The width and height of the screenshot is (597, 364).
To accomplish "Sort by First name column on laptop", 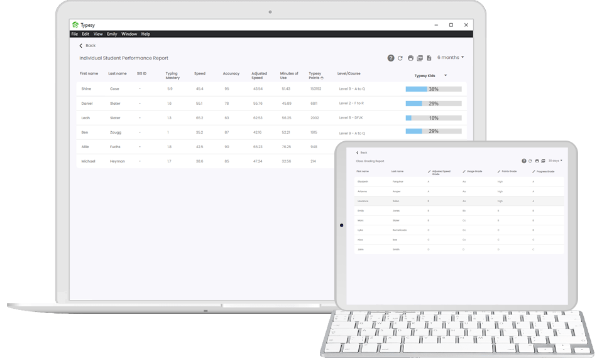I will pyautogui.click(x=89, y=73).
